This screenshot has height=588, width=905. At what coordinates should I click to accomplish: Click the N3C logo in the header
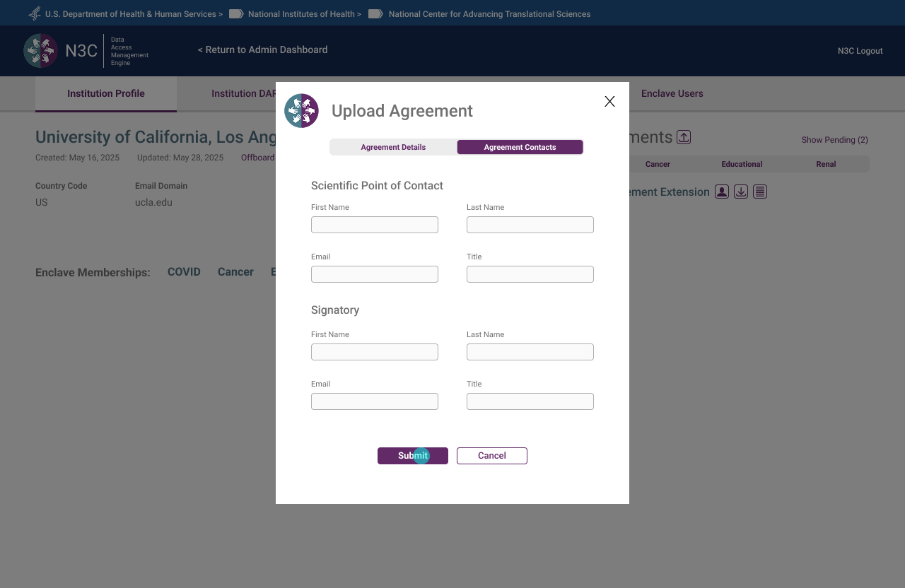41,50
